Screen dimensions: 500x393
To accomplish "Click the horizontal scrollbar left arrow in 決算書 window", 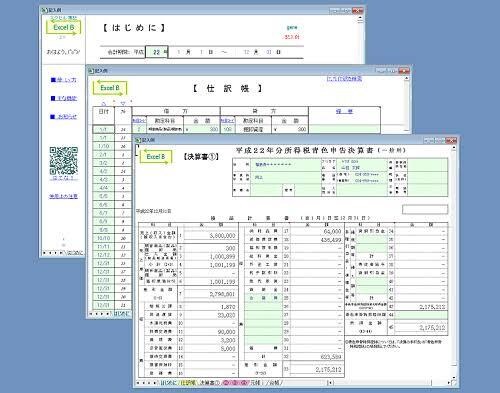I will point(330,383).
